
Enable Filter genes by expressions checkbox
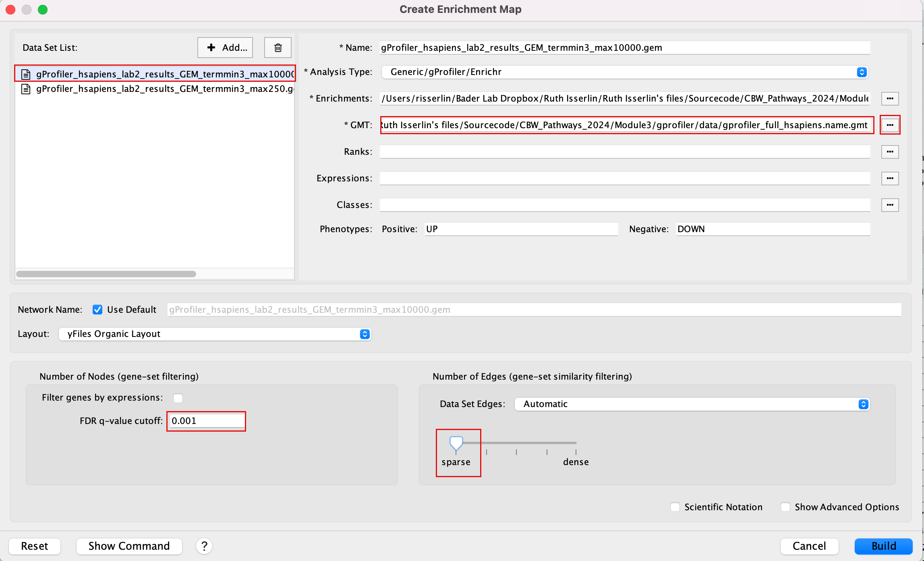[178, 397]
